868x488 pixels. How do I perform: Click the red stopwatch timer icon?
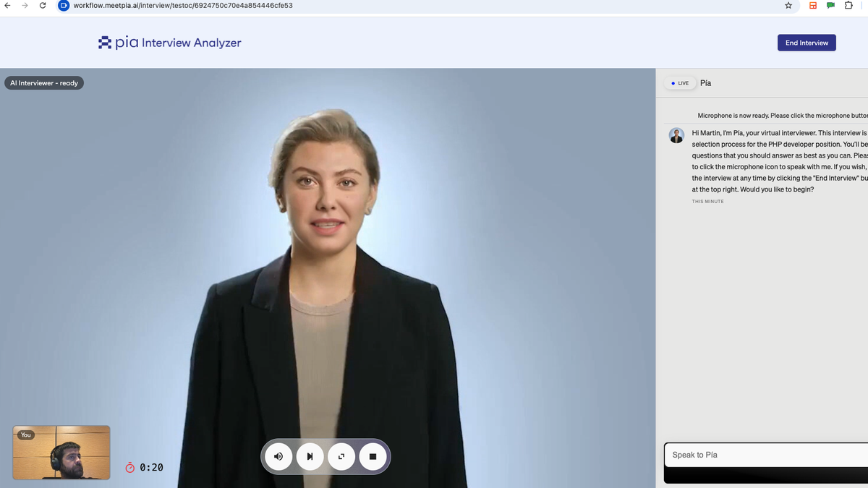click(130, 468)
